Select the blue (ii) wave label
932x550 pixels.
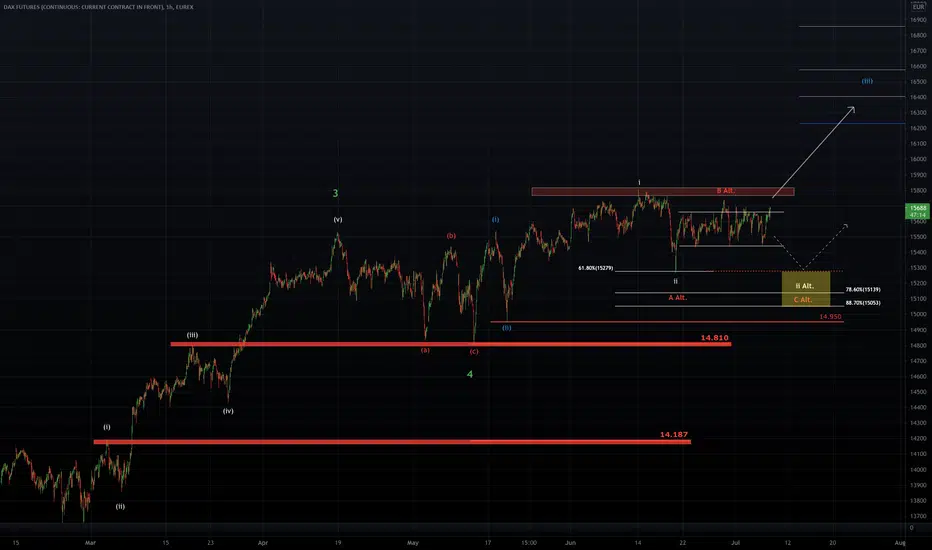coord(506,328)
